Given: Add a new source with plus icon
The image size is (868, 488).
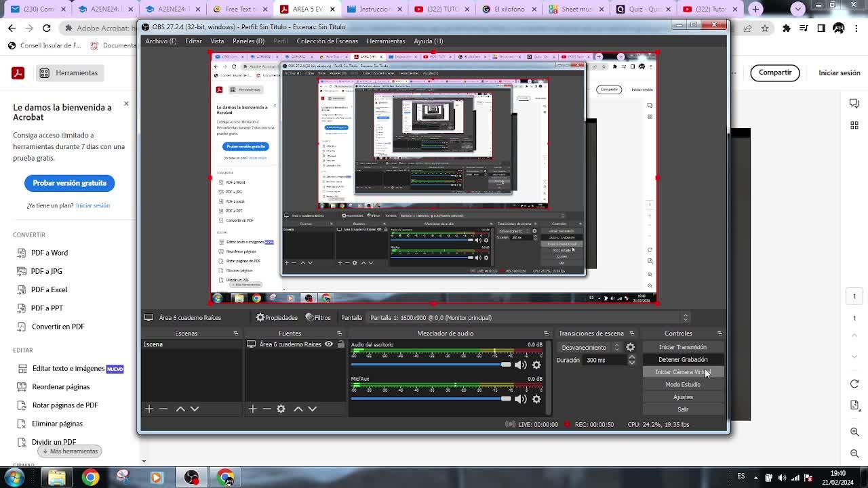Looking at the screenshot, I should (x=252, y=409).
